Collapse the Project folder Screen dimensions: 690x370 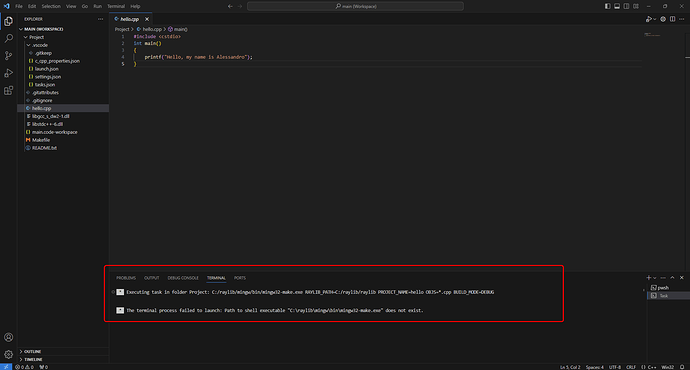pos(63,37)
